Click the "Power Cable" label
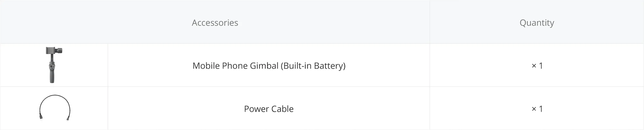 (269, 109)
